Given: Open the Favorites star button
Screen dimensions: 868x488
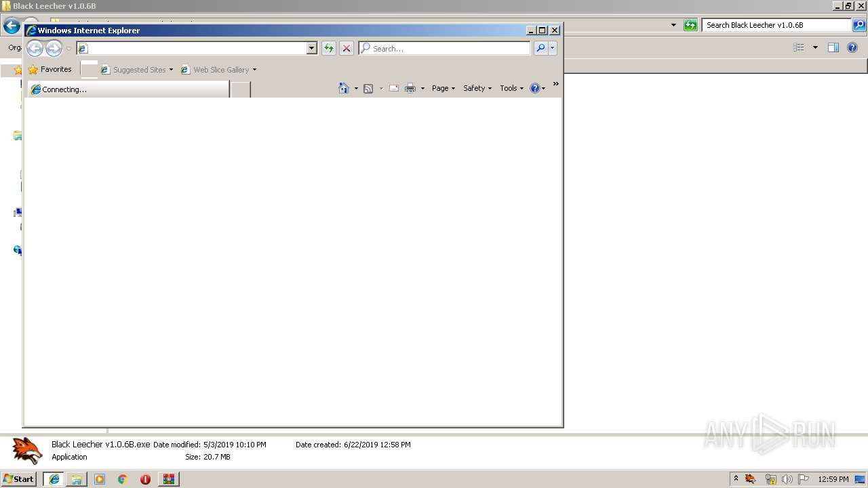Looking at the screenshot, I should coord(50,69).
